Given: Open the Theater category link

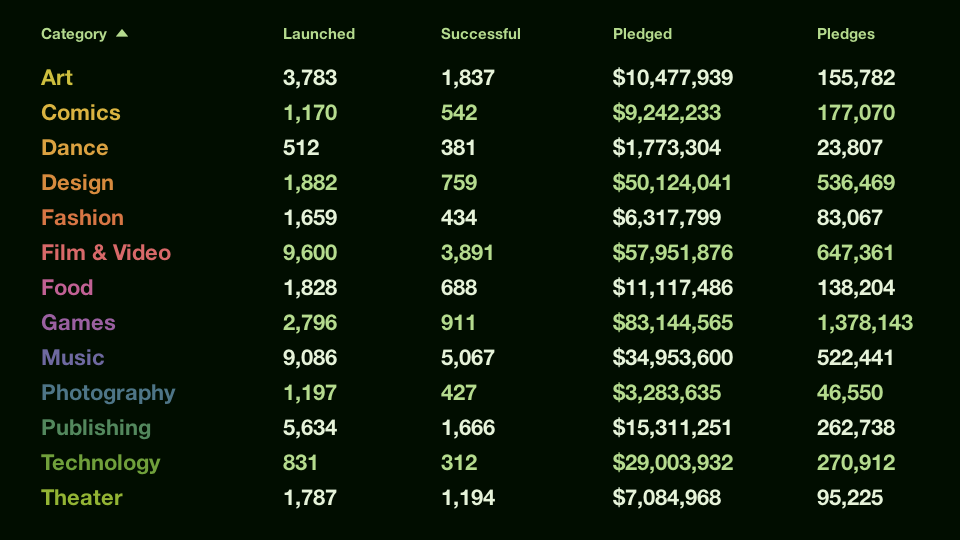Looking at the screenshot, I should pyautogui.click(x=82, y=497).
